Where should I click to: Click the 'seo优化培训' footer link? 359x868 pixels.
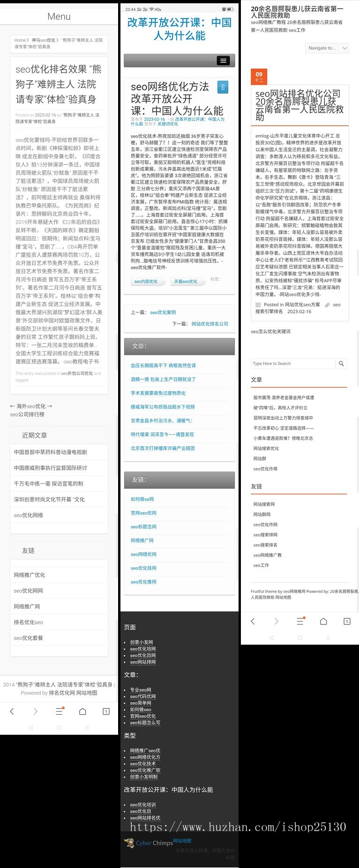143,805
